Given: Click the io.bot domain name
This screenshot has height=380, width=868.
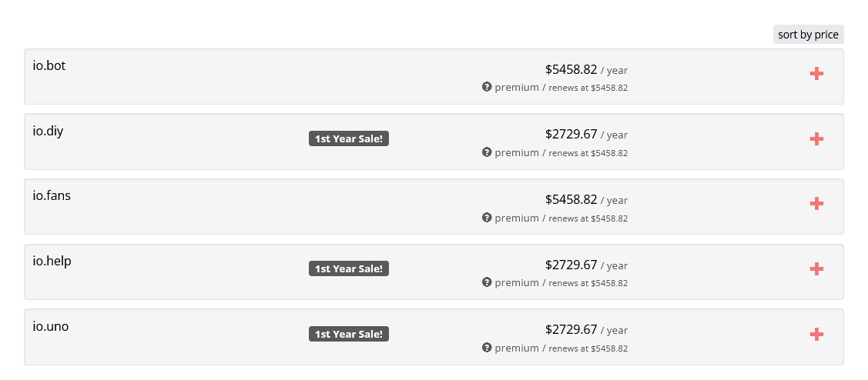Looking at the screenshot, I should (49, 65).
